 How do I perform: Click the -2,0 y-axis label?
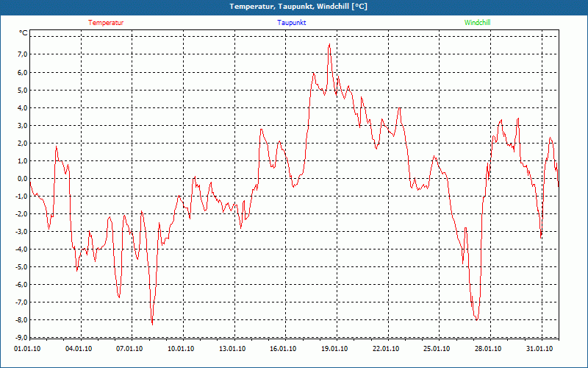click(21, 214)
